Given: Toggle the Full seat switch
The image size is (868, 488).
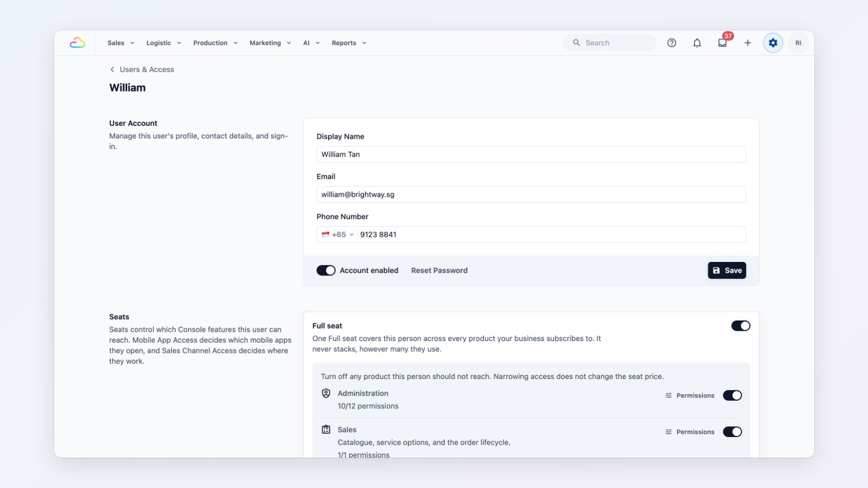Looking at the screenshot, I should (741, 326).
